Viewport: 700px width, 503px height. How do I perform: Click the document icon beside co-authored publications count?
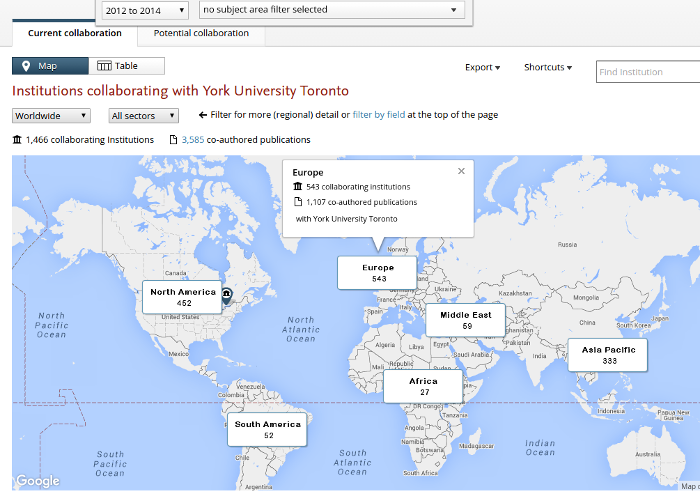[173, 140]
